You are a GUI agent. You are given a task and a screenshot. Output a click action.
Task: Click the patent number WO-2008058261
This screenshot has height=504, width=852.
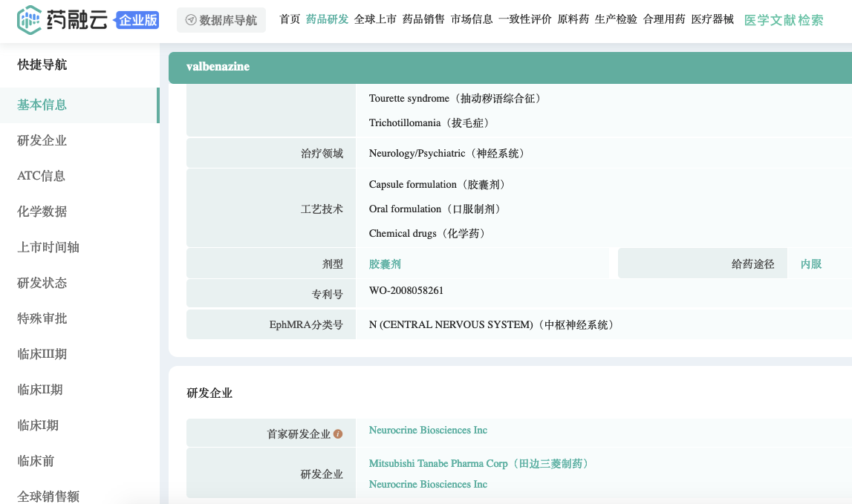click(406, 290)
